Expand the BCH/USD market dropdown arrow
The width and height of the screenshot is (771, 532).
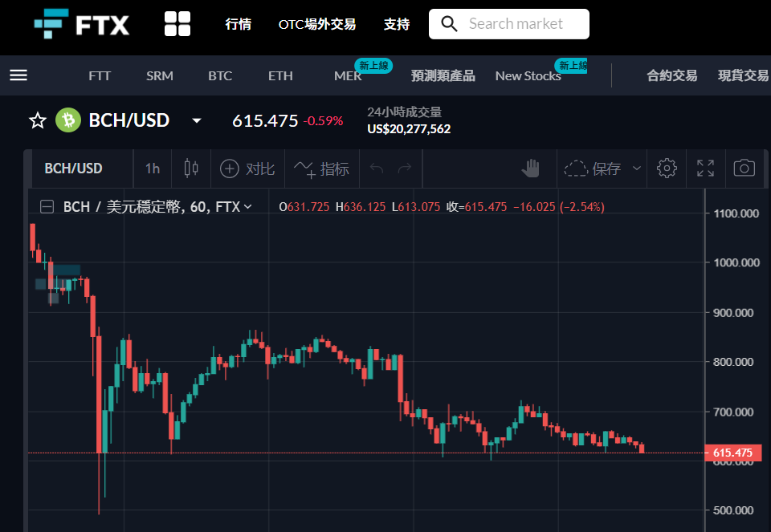(197, 121)
